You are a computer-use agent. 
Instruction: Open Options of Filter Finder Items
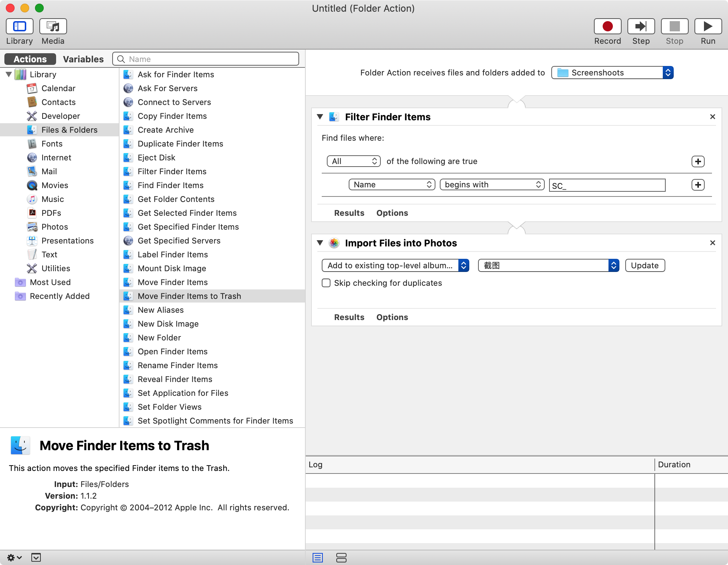point(392,213)
